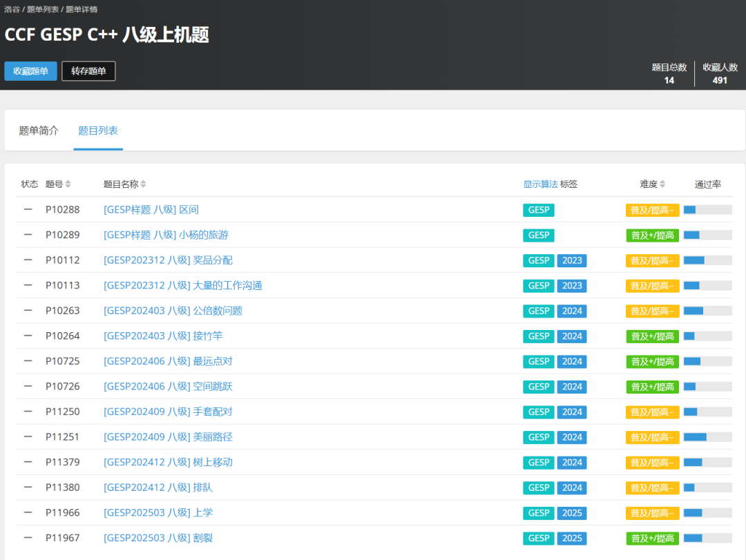Click the 2025 tag on row P11966
This screenshot has height=560, width=746.
pyautogui.click(x=572, y=513)
